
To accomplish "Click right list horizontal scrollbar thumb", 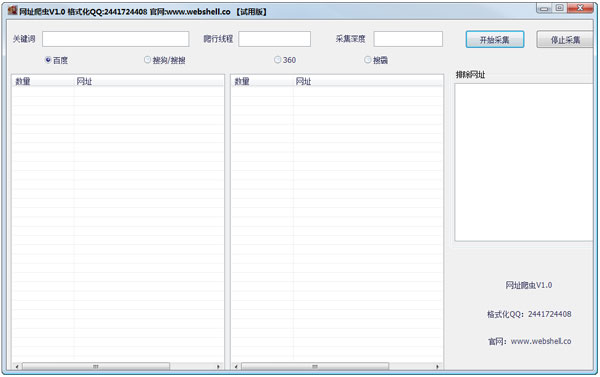I will coord(315,367).
